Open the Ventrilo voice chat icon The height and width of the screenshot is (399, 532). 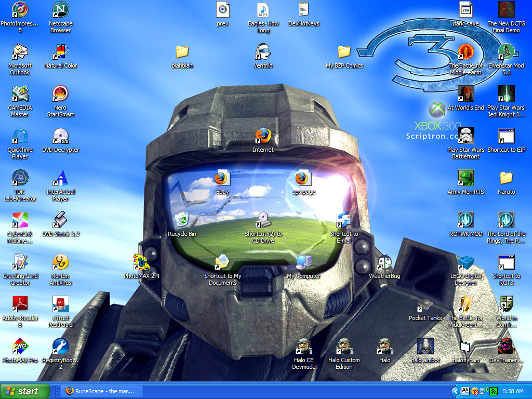pyautogui.click(x=263, y=54)
